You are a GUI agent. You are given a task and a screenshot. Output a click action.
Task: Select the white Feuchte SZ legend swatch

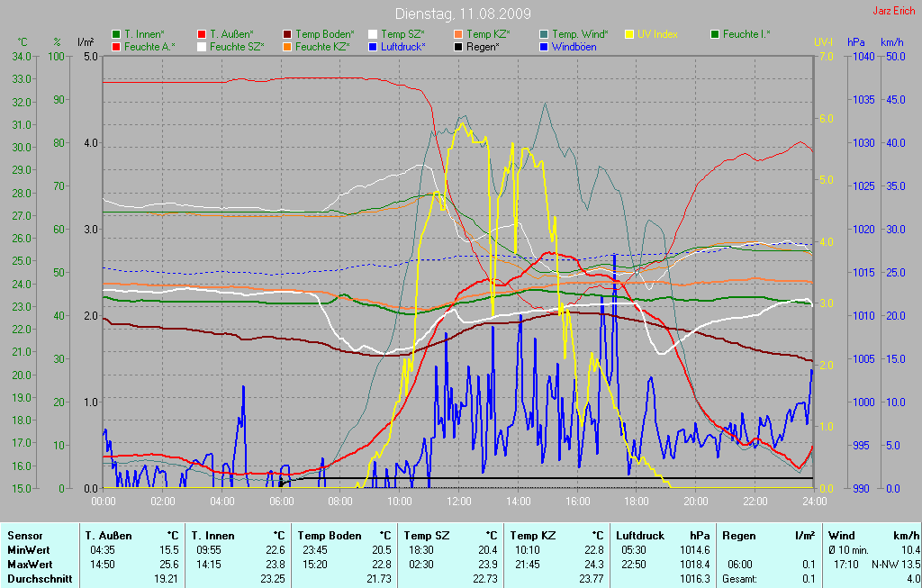(202, 47)
